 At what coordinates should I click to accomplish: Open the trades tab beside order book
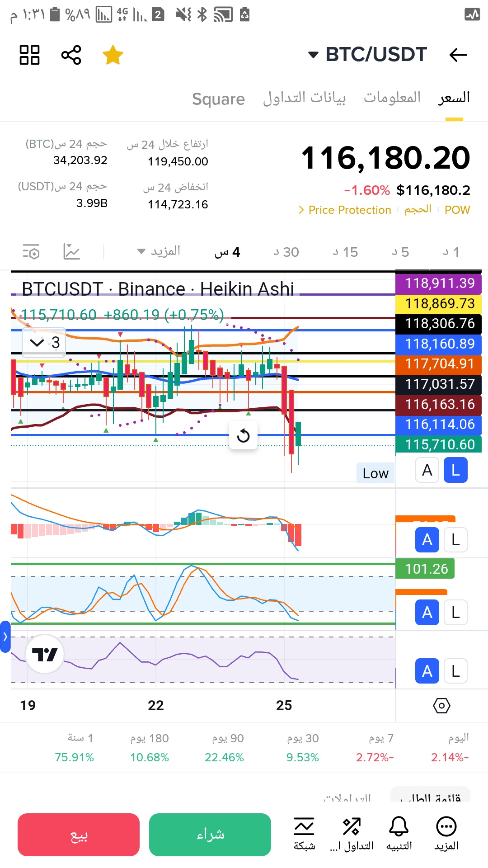[347, 797]
